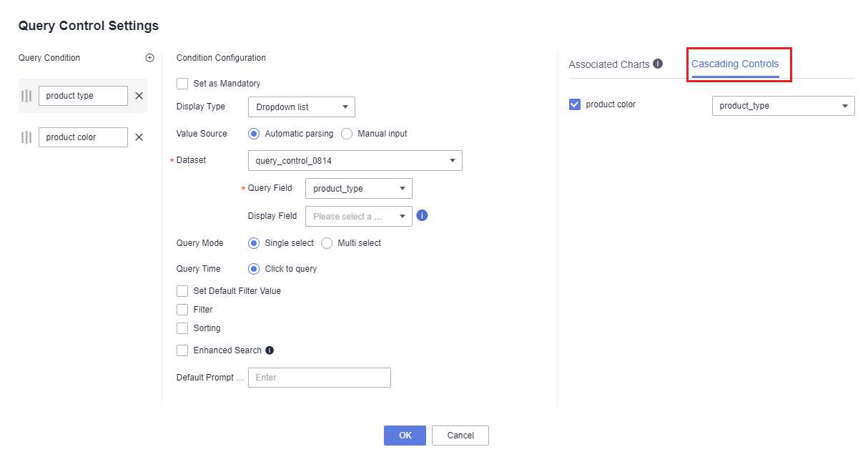Click into the Default Prompt text field

point(319,378)
